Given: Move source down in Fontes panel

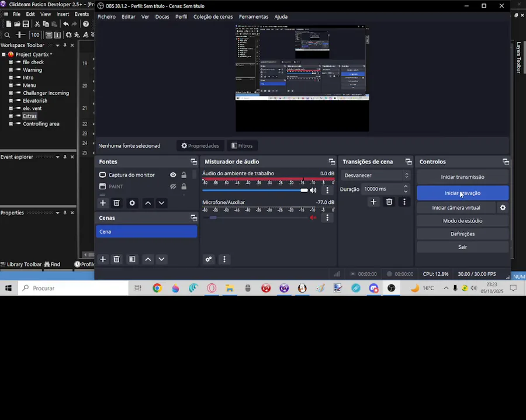Looking at the screenshot, I should tap(161, 203).
